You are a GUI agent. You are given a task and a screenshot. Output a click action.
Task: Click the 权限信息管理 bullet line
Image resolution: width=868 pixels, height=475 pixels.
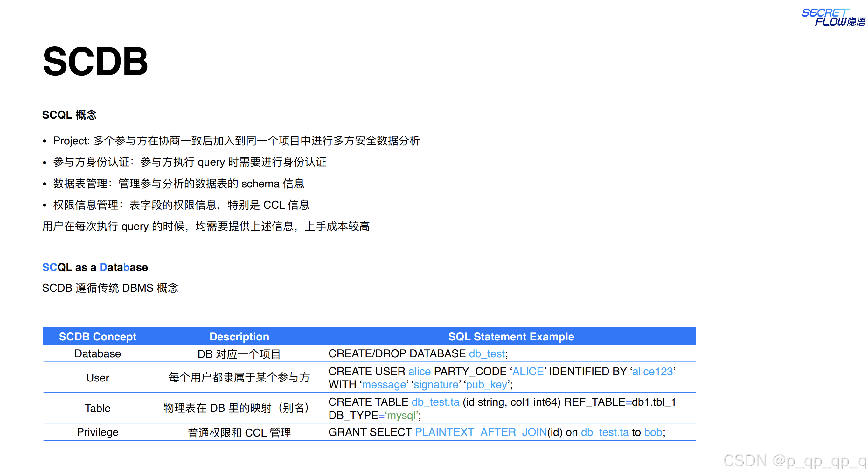[x=181, y=205]
